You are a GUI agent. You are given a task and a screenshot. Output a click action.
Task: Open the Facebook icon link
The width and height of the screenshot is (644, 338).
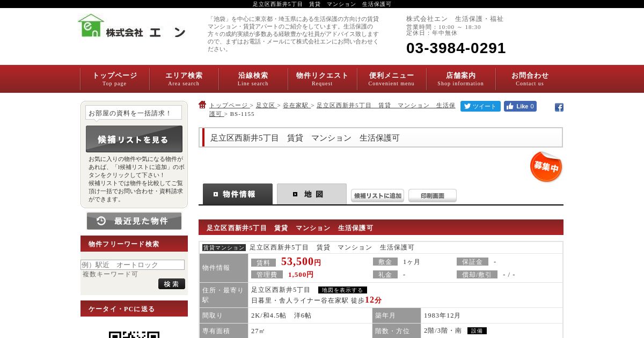pos(559,107)
